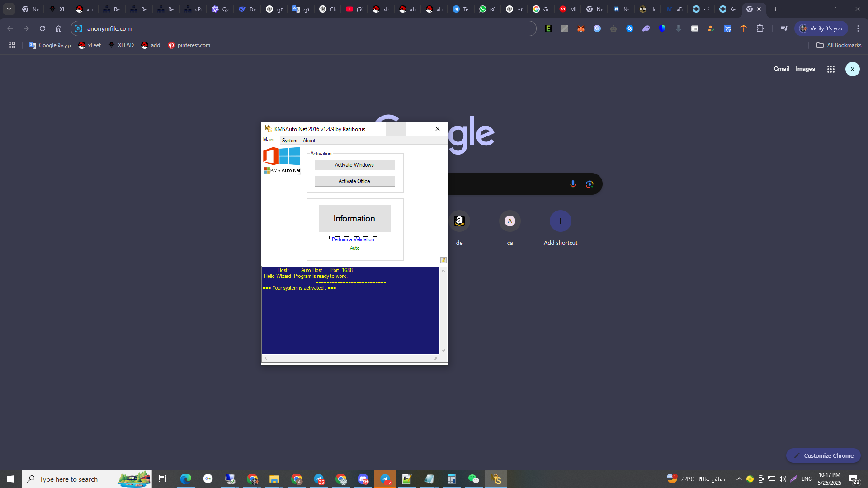Click the Customize Chrome button

pos(823,455)
